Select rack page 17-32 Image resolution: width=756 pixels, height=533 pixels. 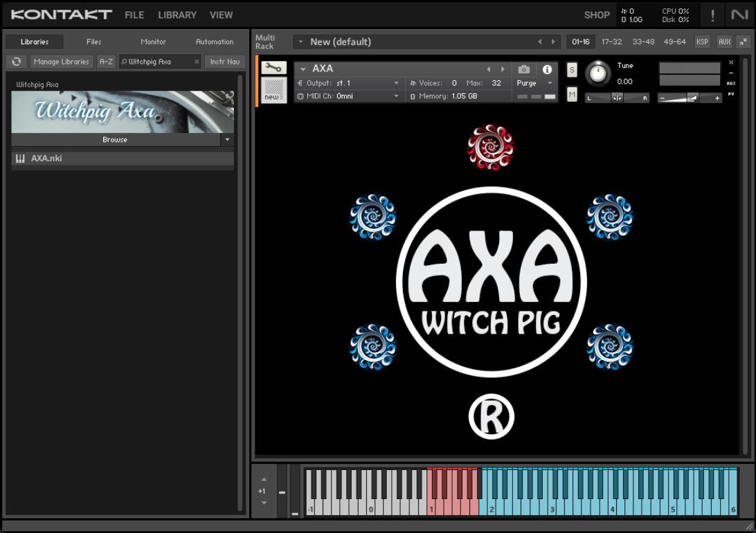pos(611,42)
